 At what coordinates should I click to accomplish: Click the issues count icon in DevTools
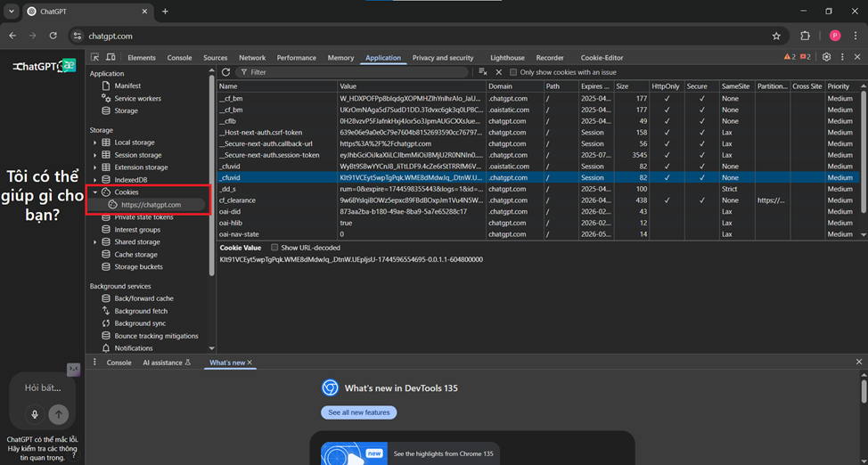tap(806, 57)
